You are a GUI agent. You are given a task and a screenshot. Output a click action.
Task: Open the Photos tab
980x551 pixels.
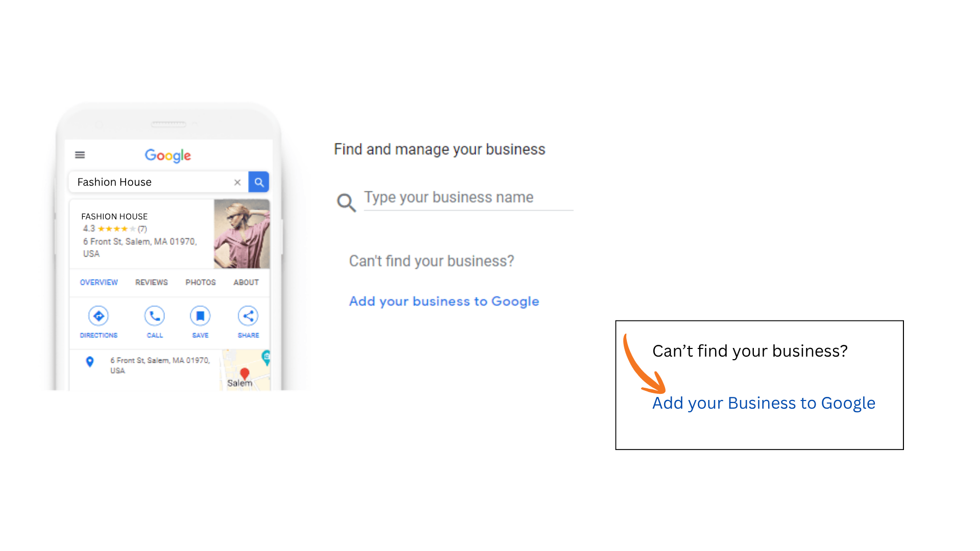(x=201, y=282)
